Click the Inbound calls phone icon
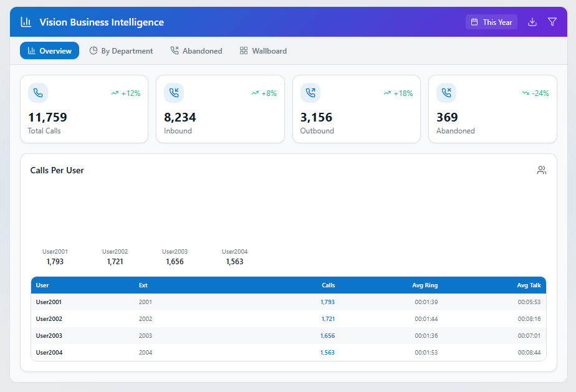Screen dimensions: 576x392 [174, 93]
